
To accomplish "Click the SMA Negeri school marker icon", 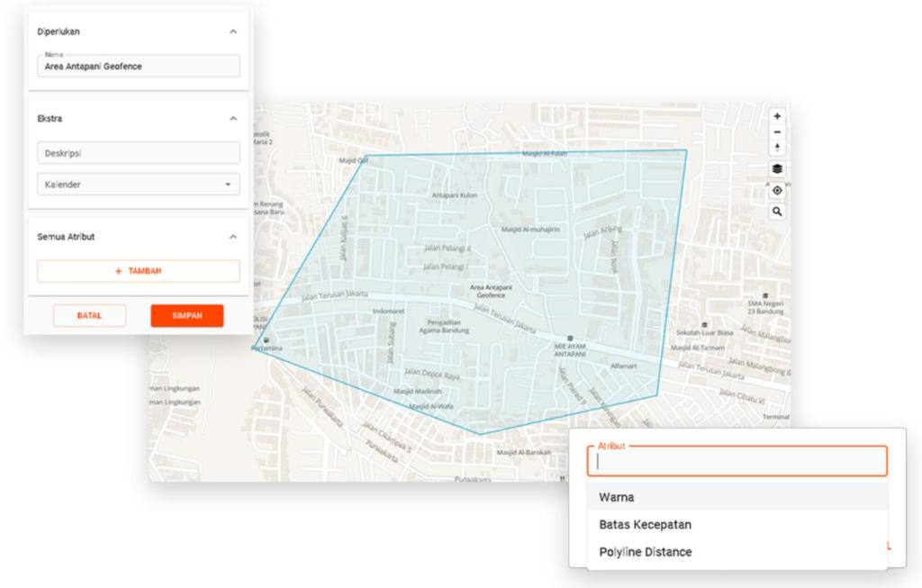I will tap(764, 296).
